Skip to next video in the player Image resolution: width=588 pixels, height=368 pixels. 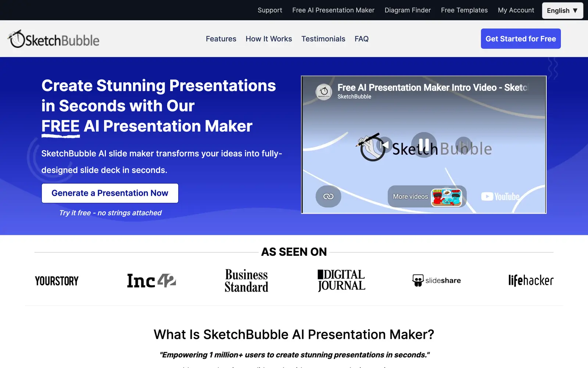463,145
